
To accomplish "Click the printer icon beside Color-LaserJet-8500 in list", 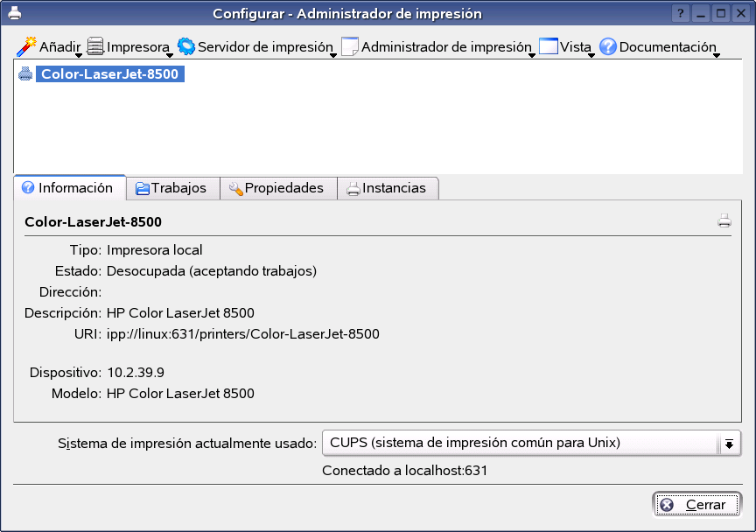I will coord(25,73).
